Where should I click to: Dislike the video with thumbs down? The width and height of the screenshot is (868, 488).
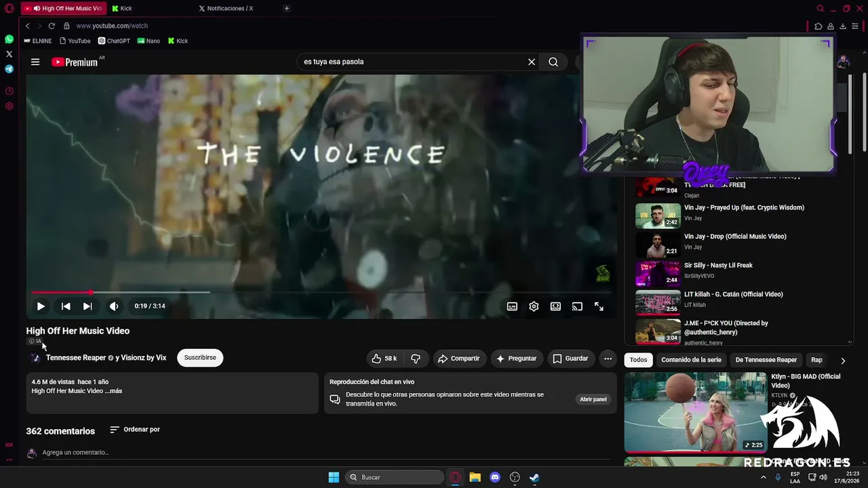(x=416, y=359)
